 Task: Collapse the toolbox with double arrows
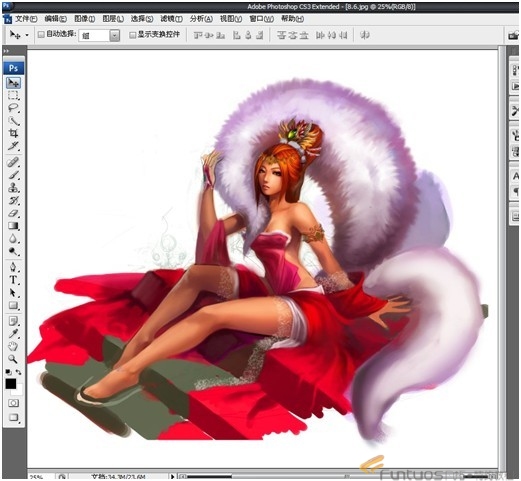coord(6,51)
